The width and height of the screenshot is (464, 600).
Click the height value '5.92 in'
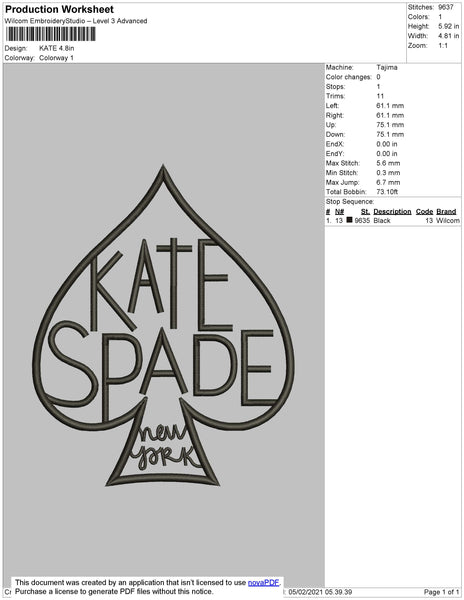[x=449, y=26]
